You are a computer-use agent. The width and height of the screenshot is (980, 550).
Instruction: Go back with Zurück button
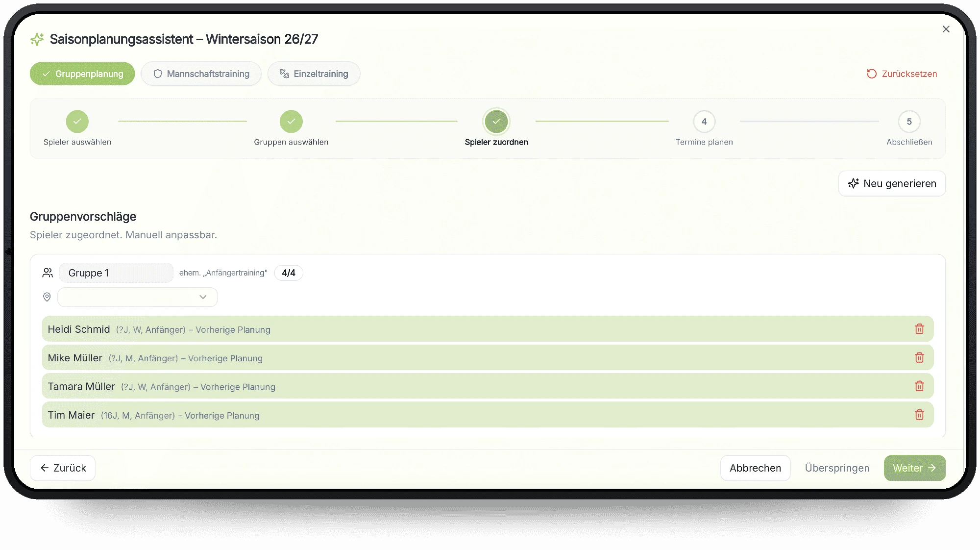tap(63, 468)
